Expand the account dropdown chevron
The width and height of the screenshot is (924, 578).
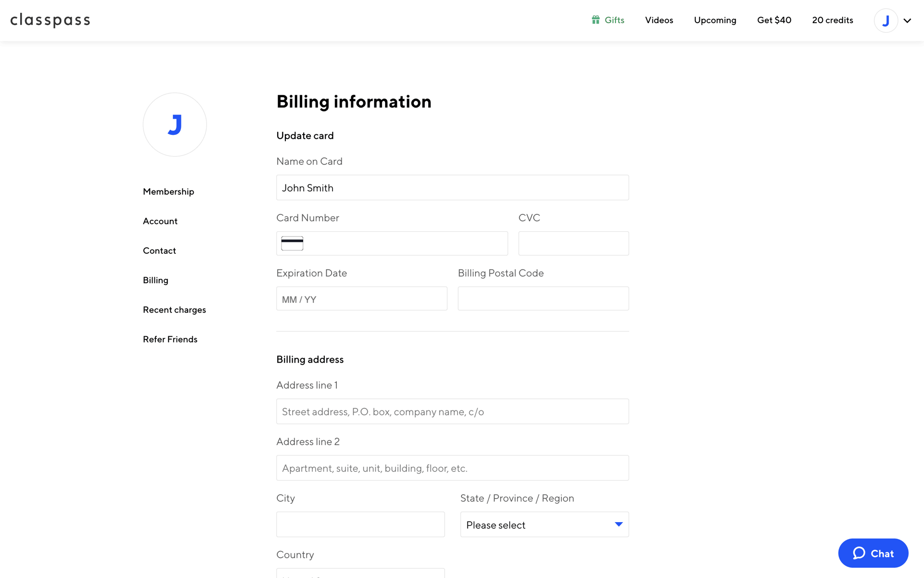coord(907,21)
